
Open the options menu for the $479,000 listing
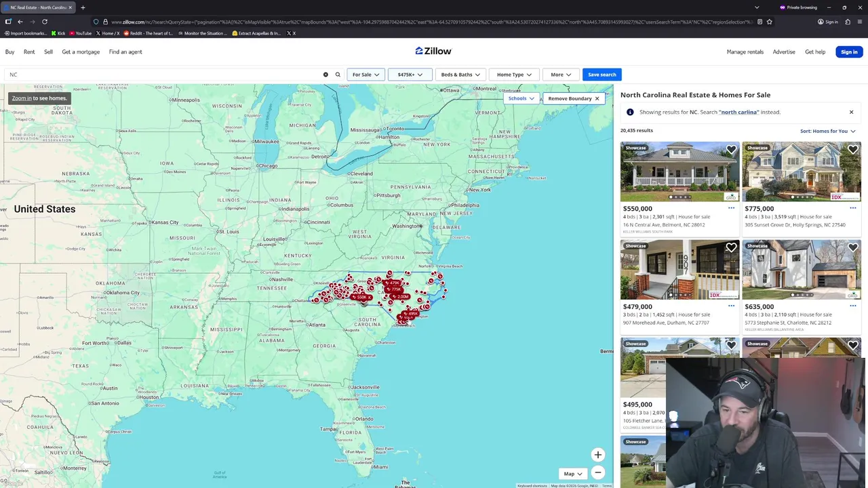(x=731, y=306)
